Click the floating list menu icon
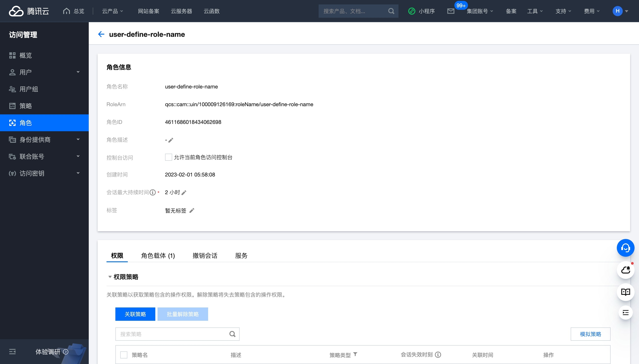The width and height of the screenshot is (639, 364). tap(625, 313)
